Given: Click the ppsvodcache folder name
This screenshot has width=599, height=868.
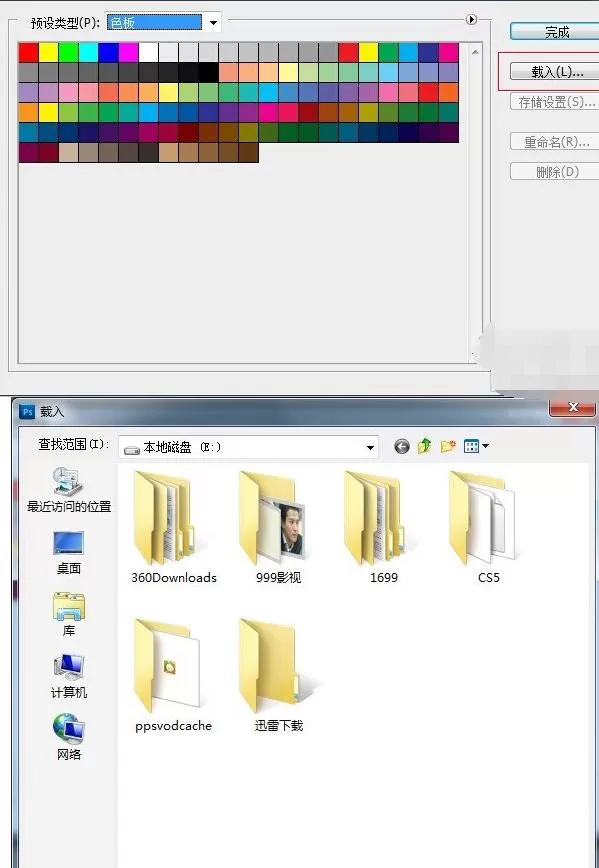Looking at the screenshot, I should pos(173,726).
